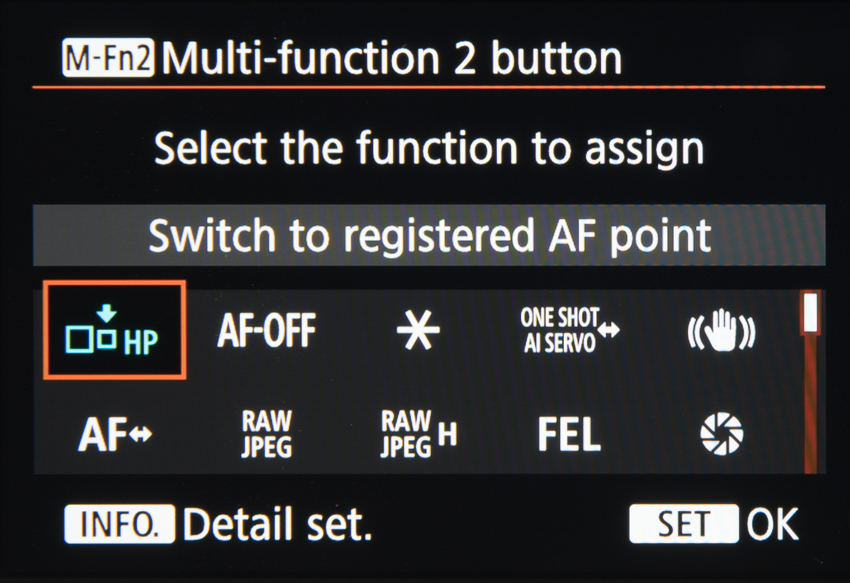
Task: Click the Switch to registered AF point bar
Action: point(429,235)
